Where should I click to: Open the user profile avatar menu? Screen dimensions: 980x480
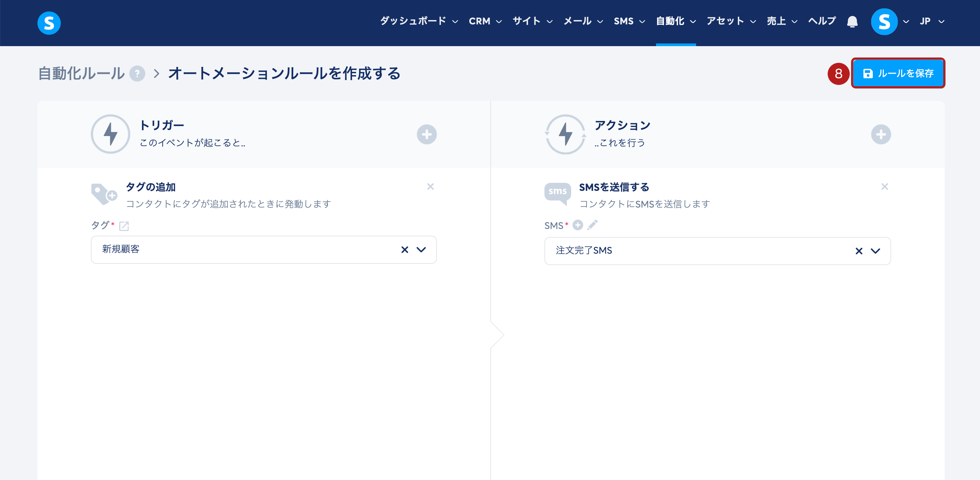tap(884, 21)
